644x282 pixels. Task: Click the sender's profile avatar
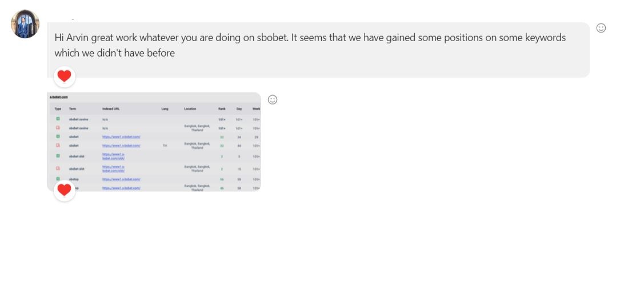coord(25,24)
